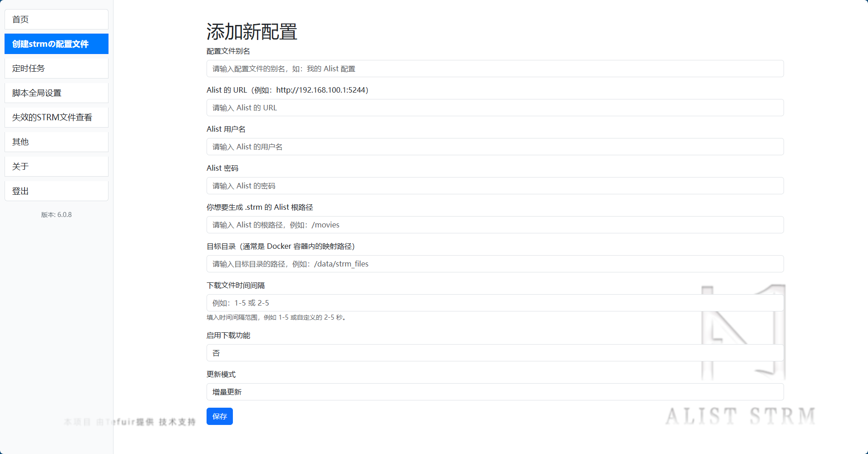Click the 配置文件别名 label

tap(228, 51)
